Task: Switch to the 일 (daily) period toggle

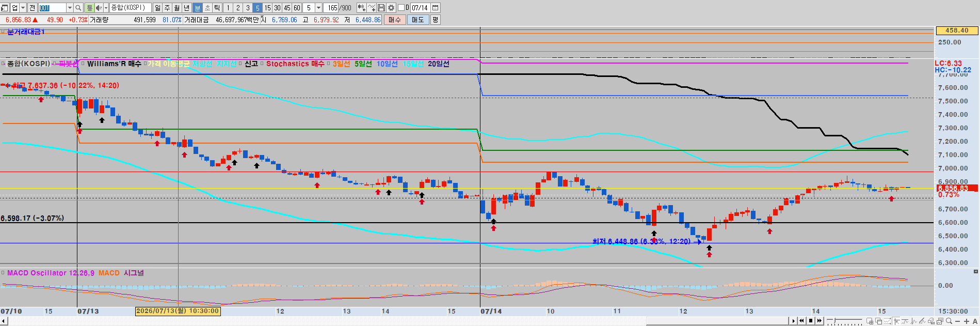Action: click(158, 8)
